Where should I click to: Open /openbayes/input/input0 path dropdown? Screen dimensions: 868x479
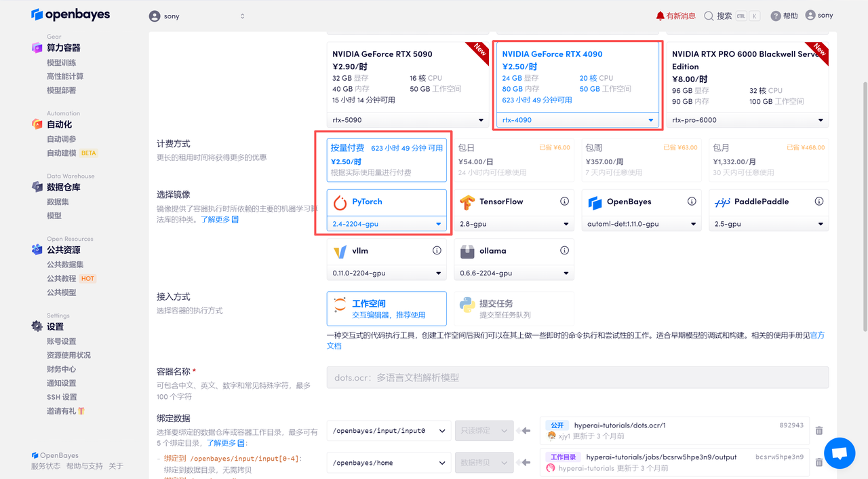click(x=389, y=431)
